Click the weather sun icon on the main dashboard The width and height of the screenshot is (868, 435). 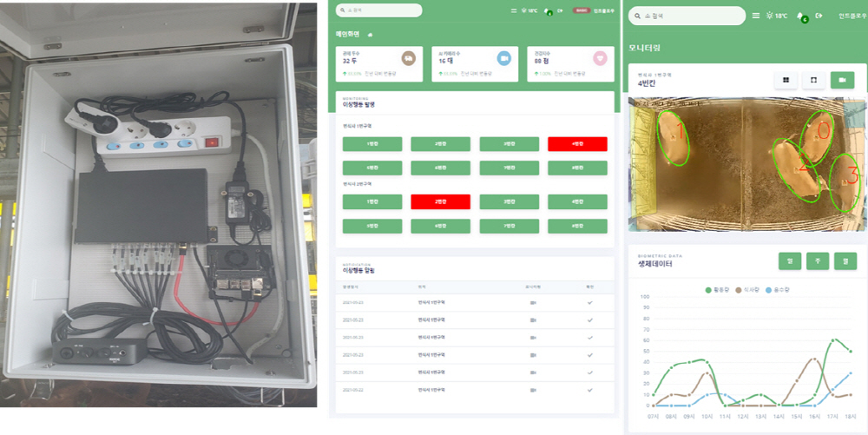tap(523, 10)
